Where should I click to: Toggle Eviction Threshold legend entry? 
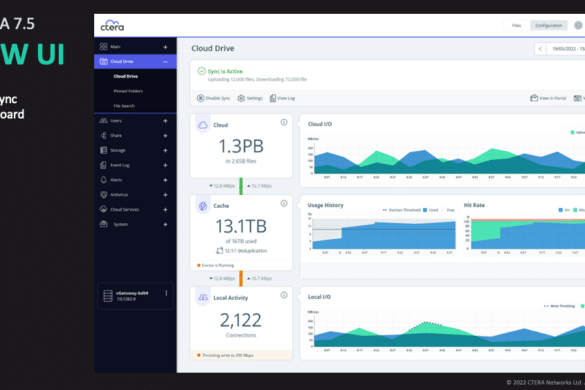tap(401, 210)
